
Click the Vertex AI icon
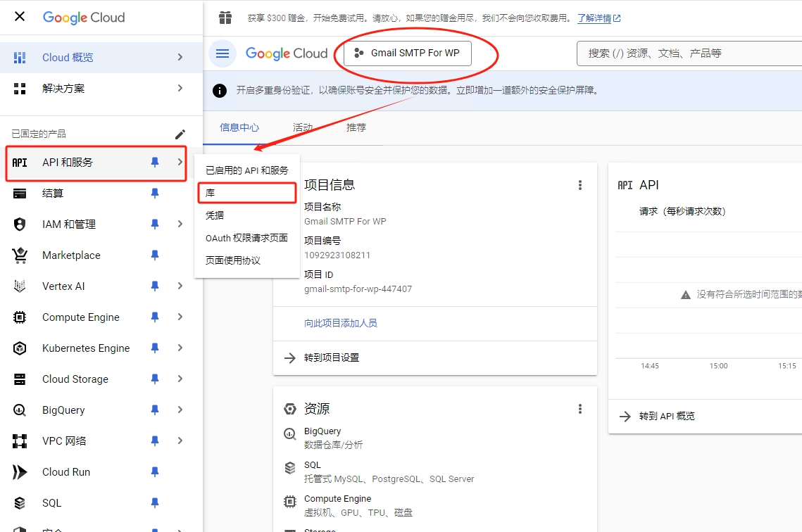click(x=20, y=286)
